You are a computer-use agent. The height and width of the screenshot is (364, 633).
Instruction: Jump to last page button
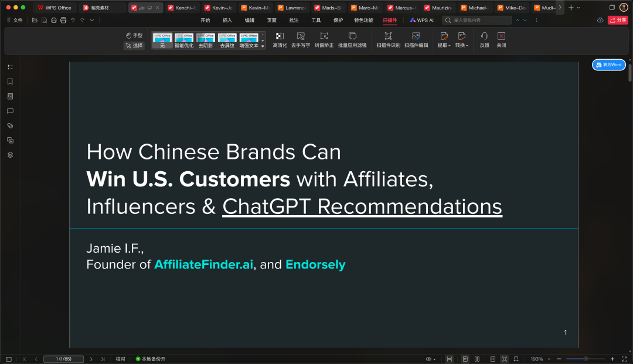click(x=103, y=359)
